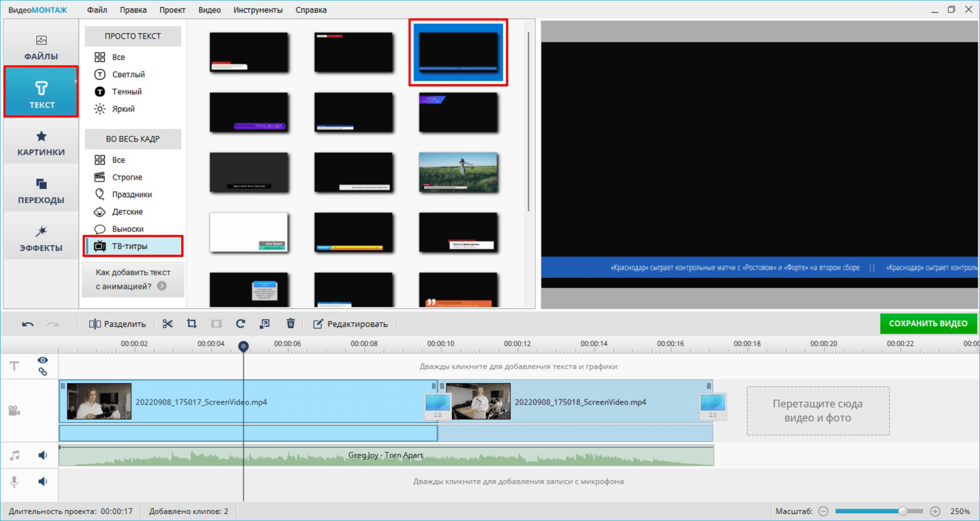Zoom out timeline with minus icon
Image resolution: width=980 pixels, height=521 pixels.
[x=823, y=511]
